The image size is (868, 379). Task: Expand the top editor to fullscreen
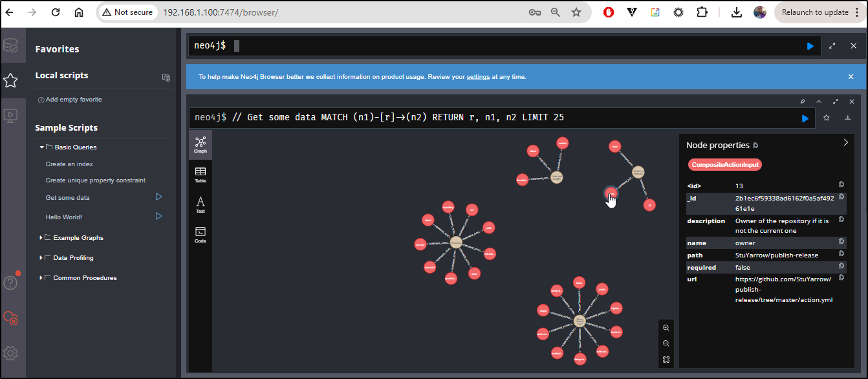coord(832,46)
